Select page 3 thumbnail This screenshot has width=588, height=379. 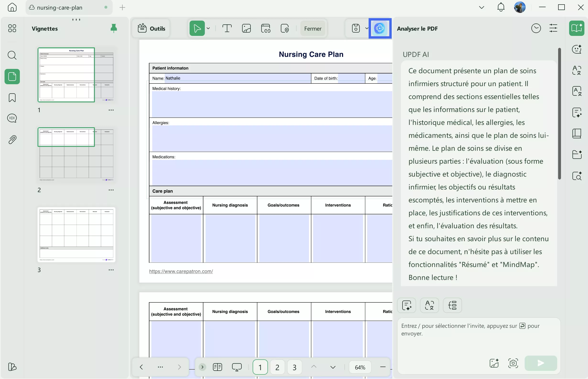pyautogui.click(x=76, y=234)
